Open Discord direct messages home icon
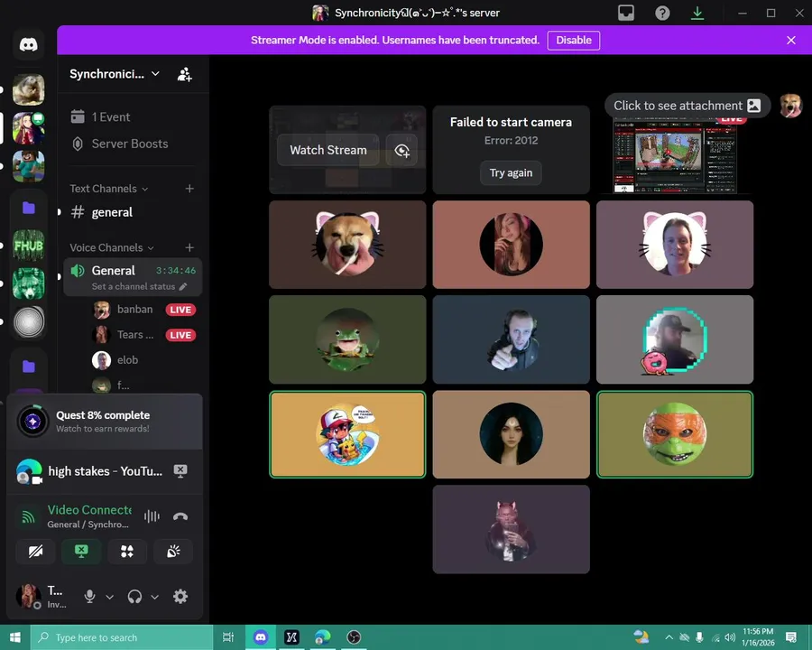 point(29,45)
